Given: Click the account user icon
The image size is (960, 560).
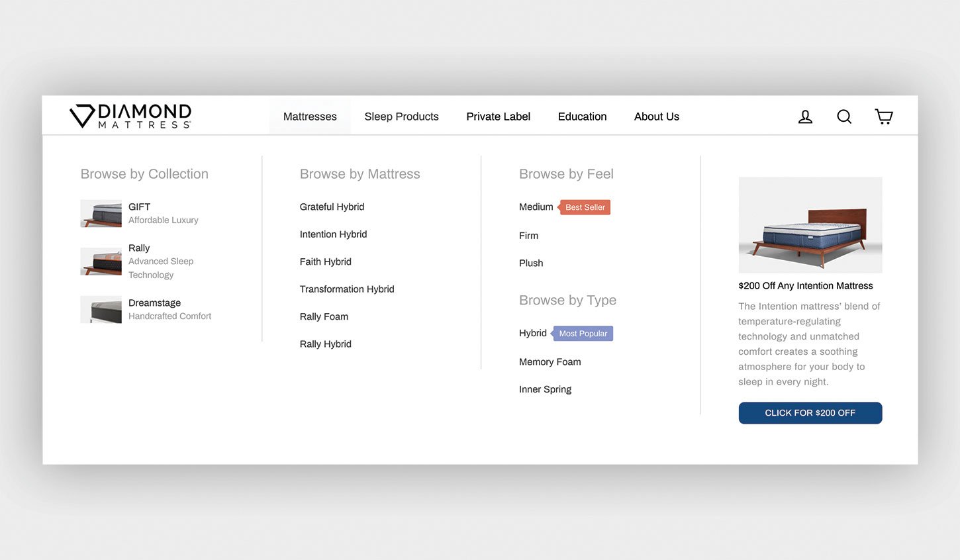Looking at the screenshot, I should [x=805, y=117].
